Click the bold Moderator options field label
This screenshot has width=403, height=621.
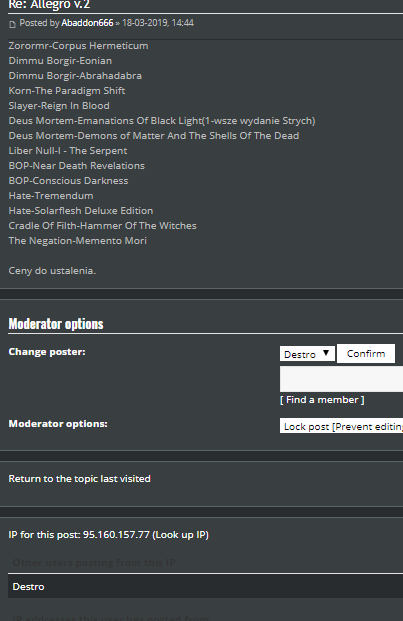tap(58, 424)
